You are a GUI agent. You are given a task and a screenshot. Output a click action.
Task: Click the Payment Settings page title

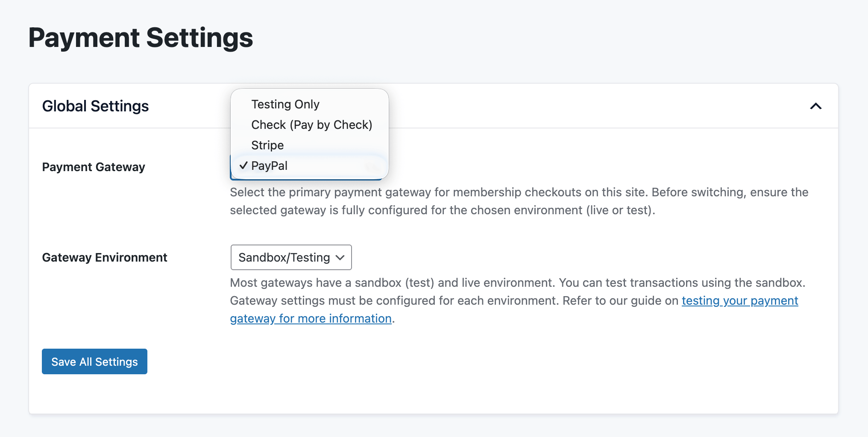pyautogui.click(x=141, y=38)
